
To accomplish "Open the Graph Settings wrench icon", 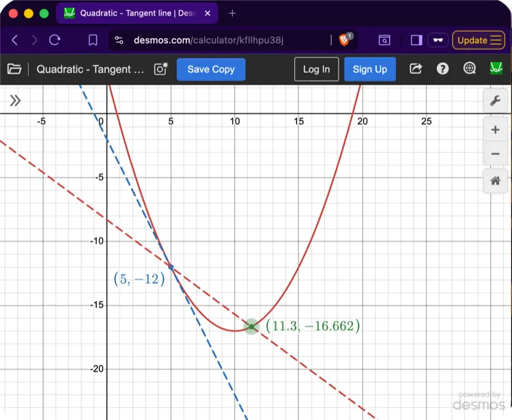I will point(495,100).
